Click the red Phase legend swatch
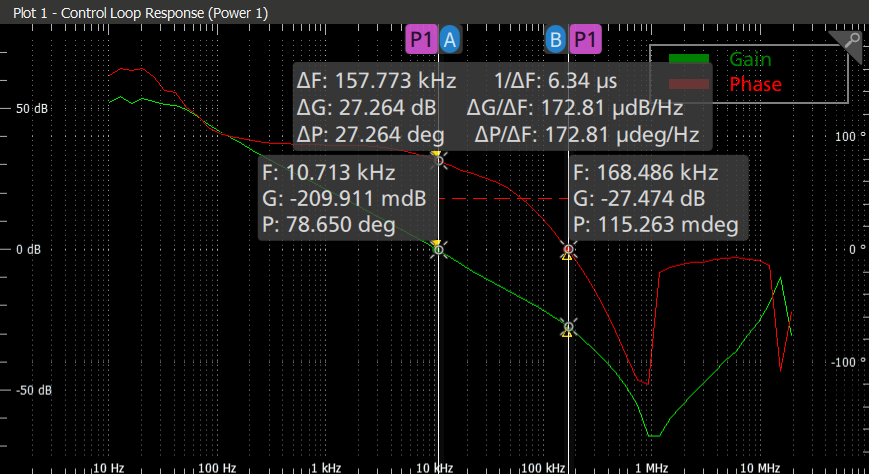 click(x=690, y=84)
